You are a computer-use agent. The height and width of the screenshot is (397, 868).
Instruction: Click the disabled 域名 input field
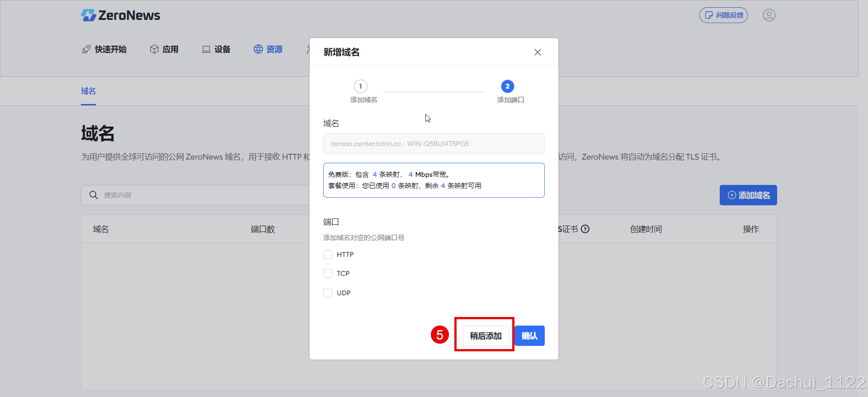click(x=434, y=144)
